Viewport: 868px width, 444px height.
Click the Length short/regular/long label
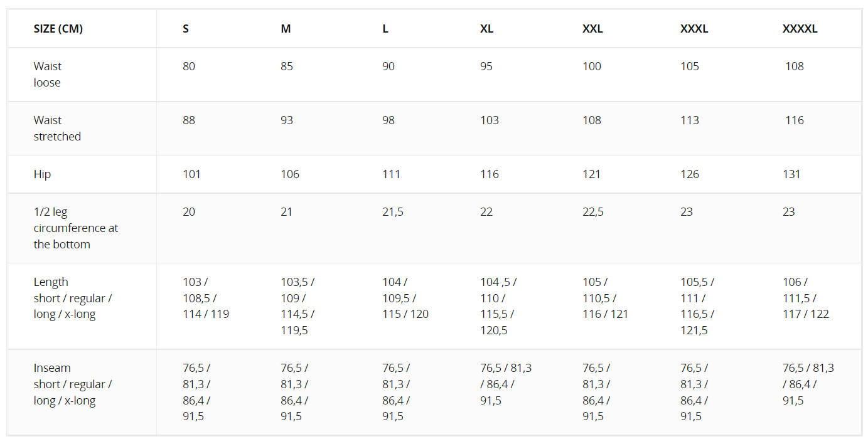coord(73,299)
